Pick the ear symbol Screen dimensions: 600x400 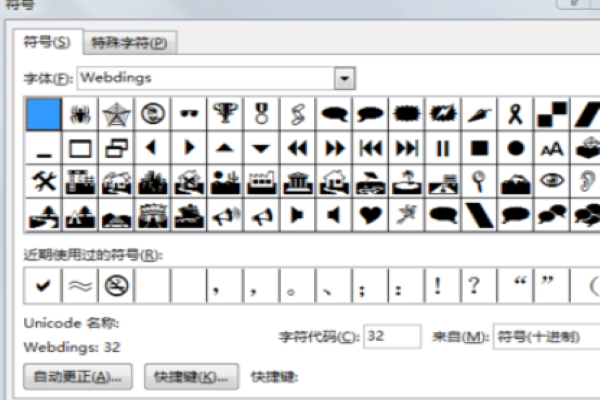click(586, 182)
